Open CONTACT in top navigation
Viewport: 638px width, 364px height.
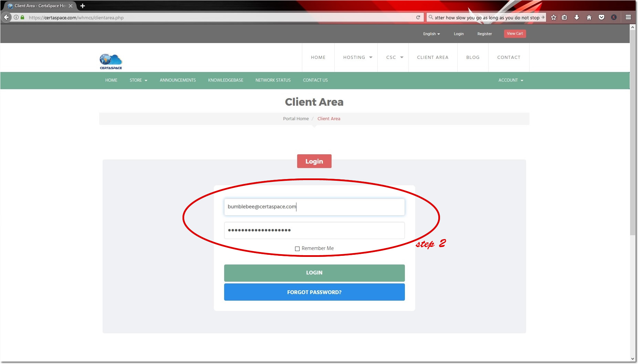(509, 58)
